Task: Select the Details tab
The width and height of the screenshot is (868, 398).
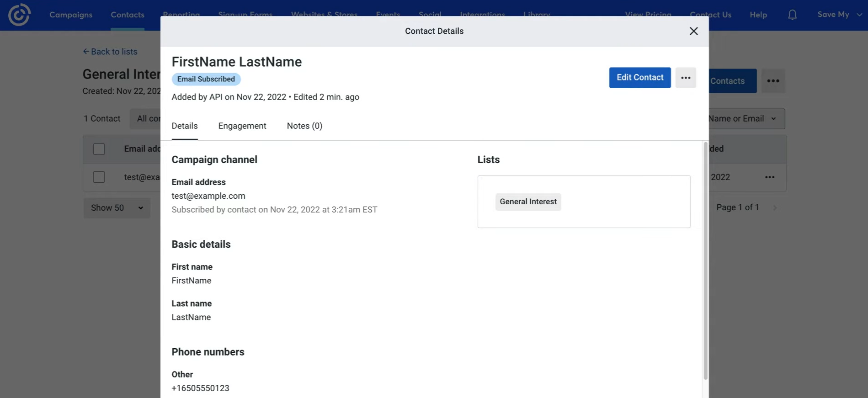Action: click(x=185, y=126)
